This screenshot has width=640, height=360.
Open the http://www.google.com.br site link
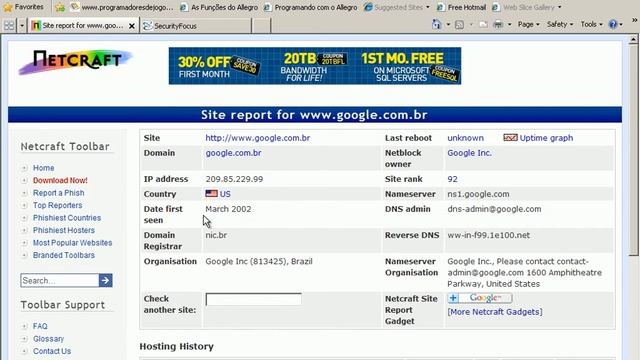258,138
